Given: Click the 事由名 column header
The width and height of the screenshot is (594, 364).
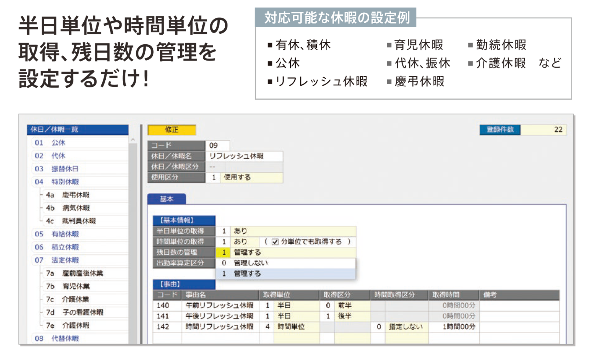Looking at the screenshot, I should (220, 295).
